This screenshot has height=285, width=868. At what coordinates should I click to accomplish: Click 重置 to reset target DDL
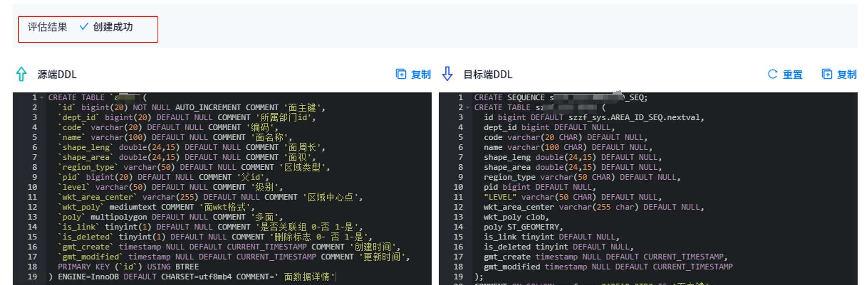point(793,74)
